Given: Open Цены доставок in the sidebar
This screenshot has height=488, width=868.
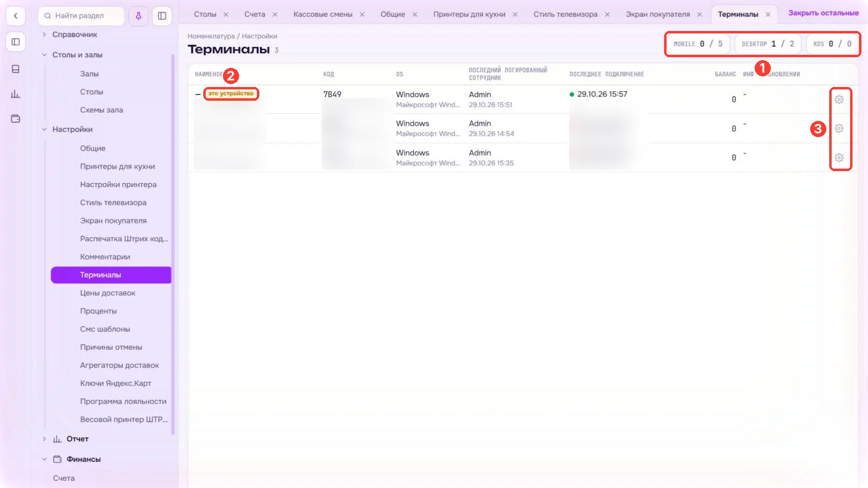Looking at the screenshot, I should coord(108,293).
